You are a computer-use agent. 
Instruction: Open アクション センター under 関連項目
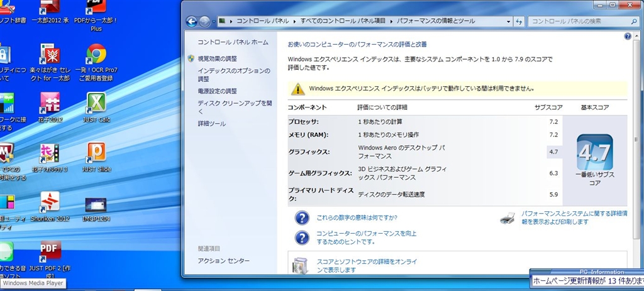tap(223, 261)
